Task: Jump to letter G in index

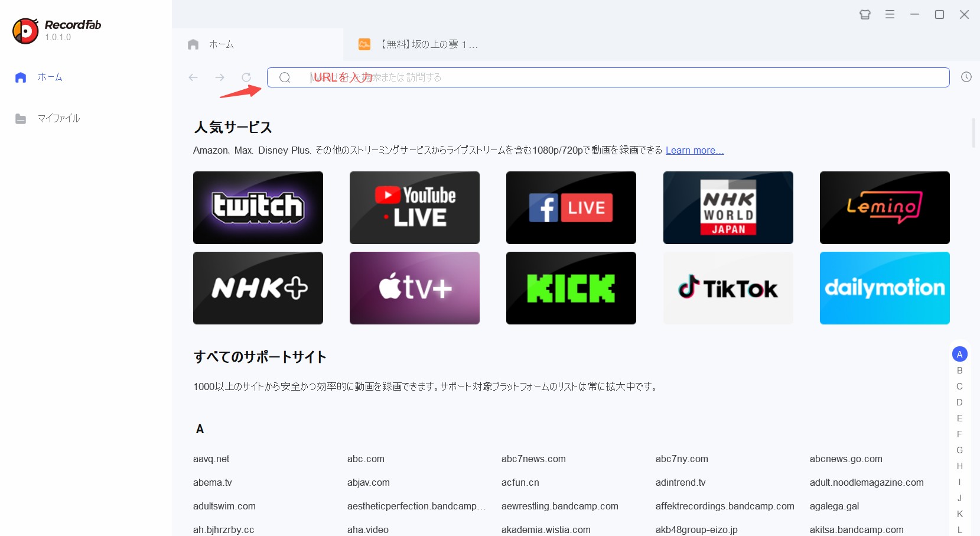Action: pos(960,450)
